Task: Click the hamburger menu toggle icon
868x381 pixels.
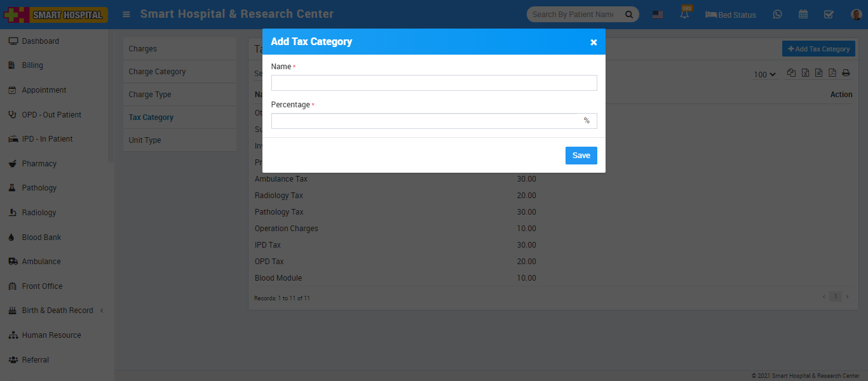Action: 126,14
